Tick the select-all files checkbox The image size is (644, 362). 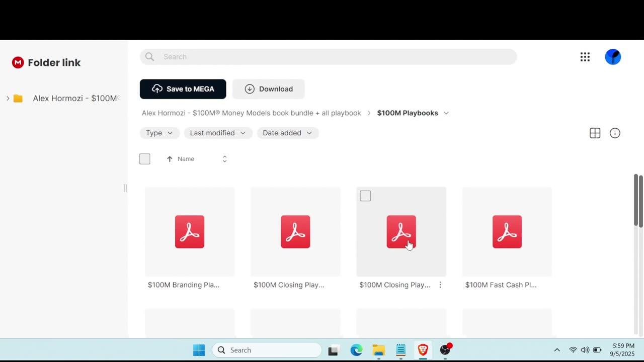[145, 159]
